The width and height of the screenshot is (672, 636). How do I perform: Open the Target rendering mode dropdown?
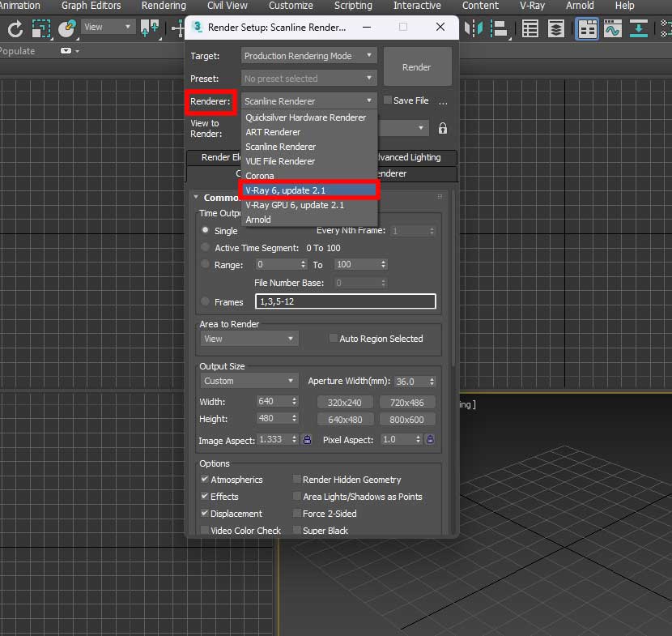[x=309, y=56]
